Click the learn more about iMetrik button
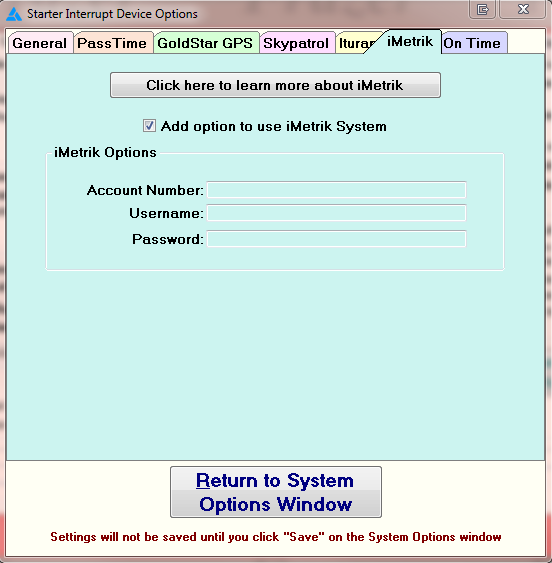This screenshot has width=552, height=563. coord(275,85)
